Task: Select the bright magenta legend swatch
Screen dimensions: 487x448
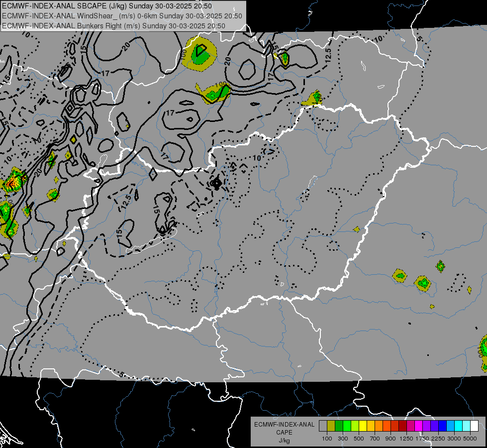Action: pyautogui.click(x=419, y=426)
